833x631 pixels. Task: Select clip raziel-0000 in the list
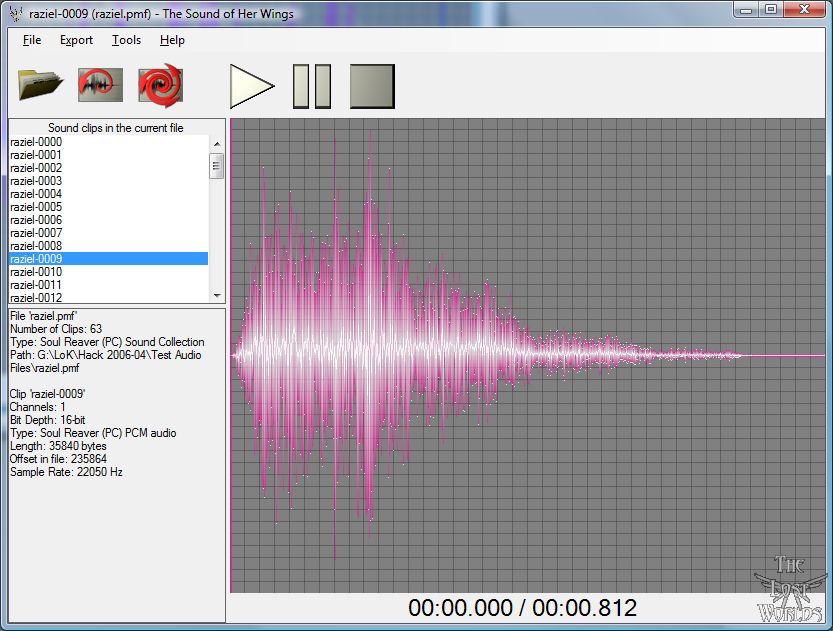(109, 142)
